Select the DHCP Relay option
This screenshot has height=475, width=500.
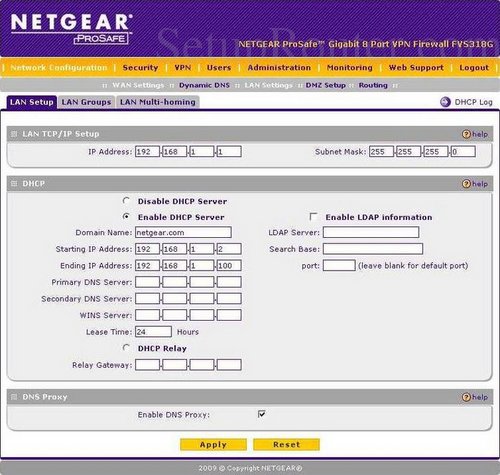click(x=126, y=348)
